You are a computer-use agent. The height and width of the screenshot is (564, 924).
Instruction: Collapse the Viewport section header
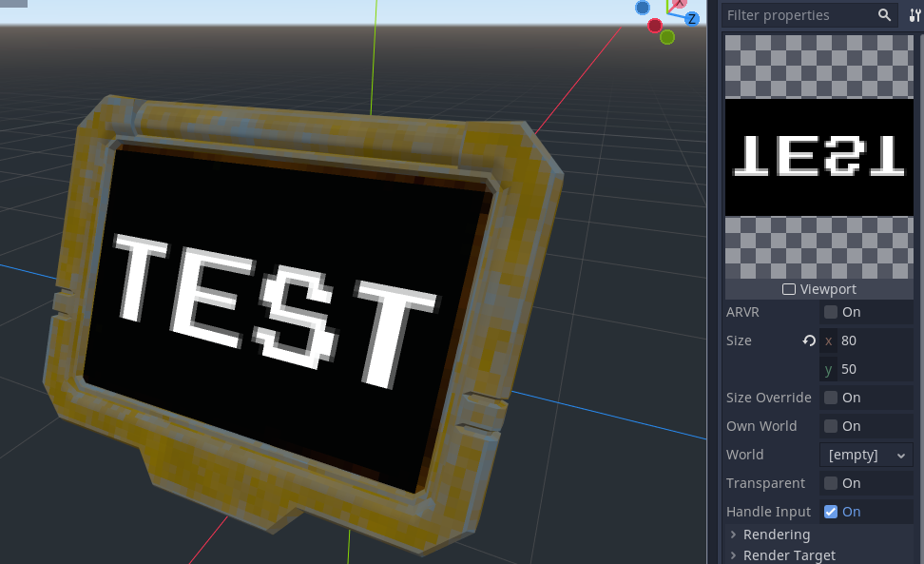click(x=819, y=289)
